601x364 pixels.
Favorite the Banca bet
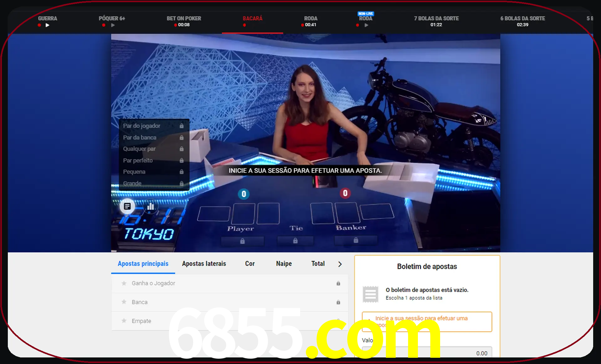124,302
